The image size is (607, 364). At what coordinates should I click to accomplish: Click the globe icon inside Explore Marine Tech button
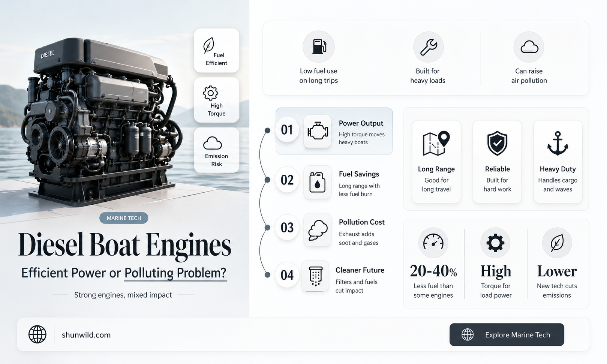point(468,334)
